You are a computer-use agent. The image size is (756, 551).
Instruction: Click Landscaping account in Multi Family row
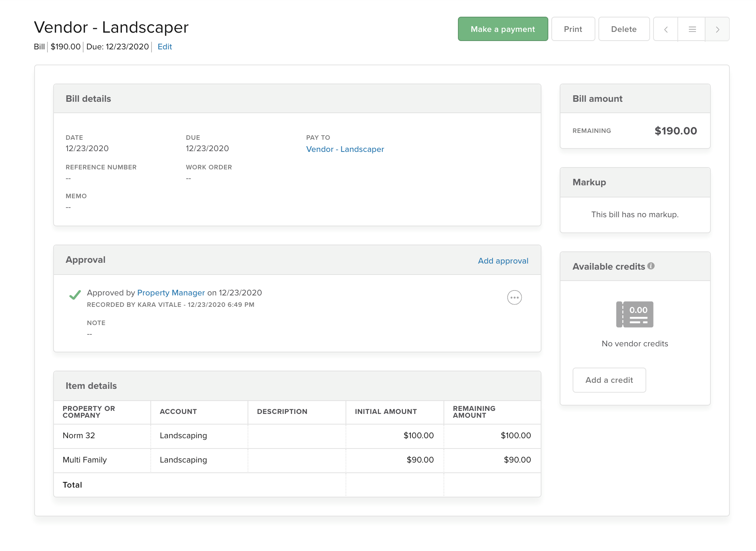click(x=199, y=460)
